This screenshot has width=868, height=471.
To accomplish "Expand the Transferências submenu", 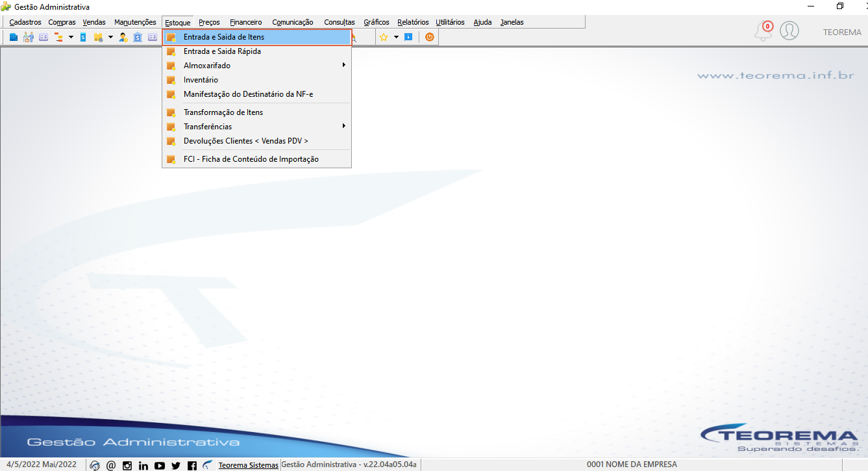I will point(257,127).
